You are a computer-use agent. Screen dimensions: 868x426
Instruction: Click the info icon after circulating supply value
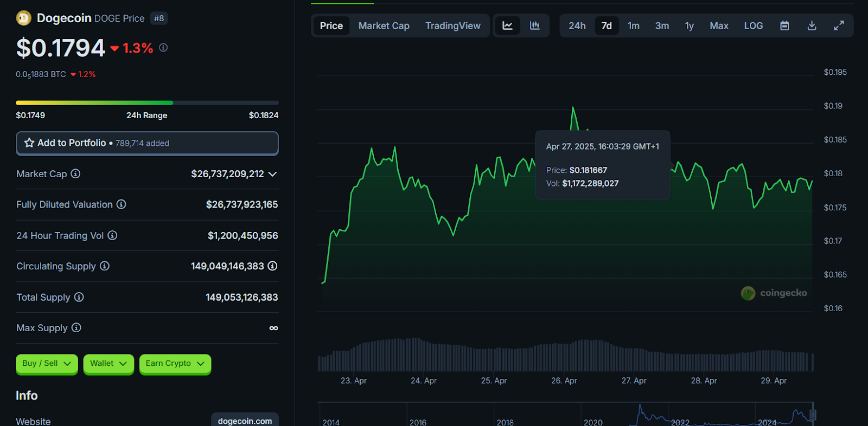272,266
